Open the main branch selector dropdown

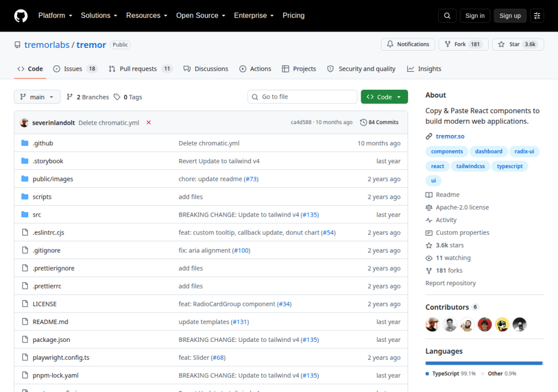(37, 97)
